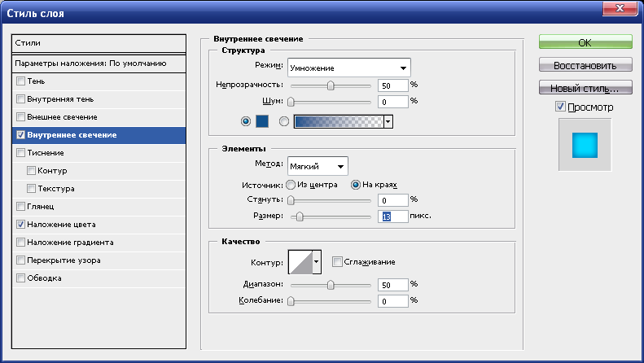
Task: Open Параметры наложения: По умолчанию
Action: coord(99,63)
